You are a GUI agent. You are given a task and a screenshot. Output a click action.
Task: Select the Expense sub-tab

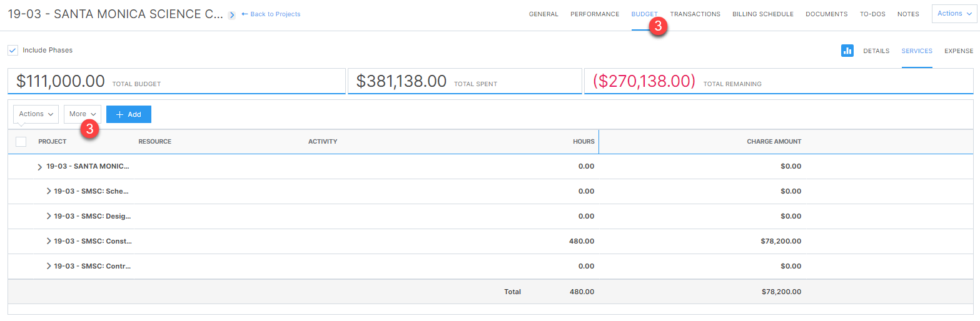(958, 51)
